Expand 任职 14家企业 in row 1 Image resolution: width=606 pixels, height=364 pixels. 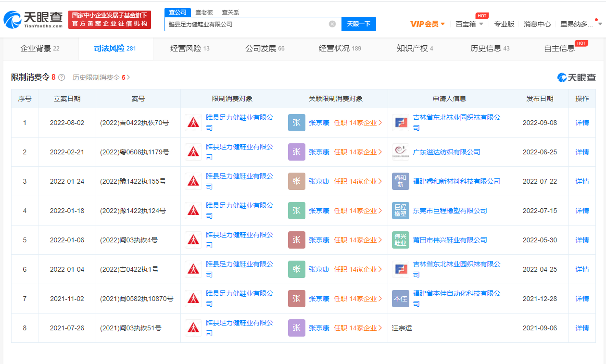[x=358, y=123]
